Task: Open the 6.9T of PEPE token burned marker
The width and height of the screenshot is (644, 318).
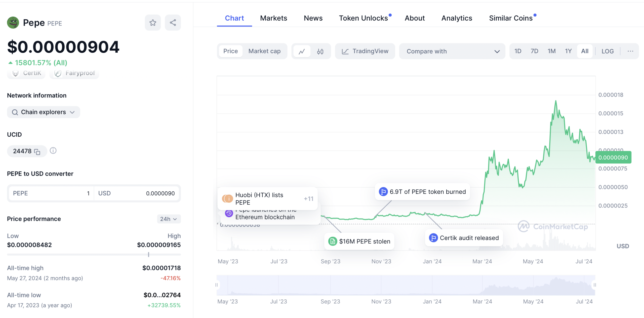Action: click(x=422, y=192)
